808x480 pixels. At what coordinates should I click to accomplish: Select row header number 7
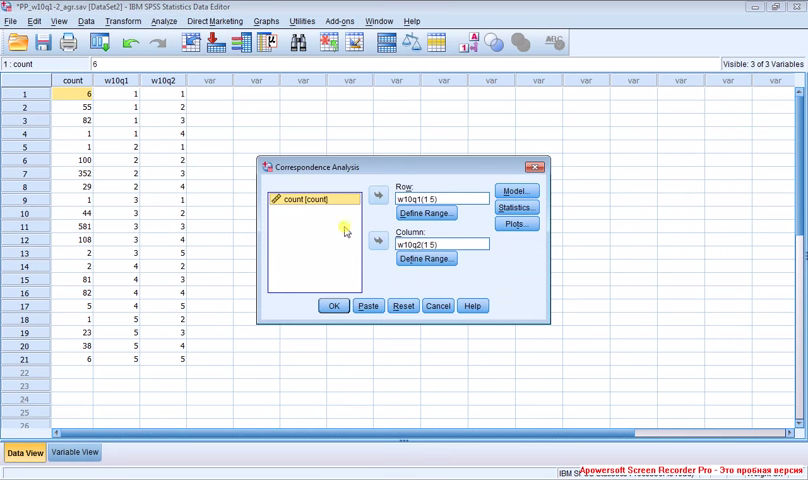point(25,174)
